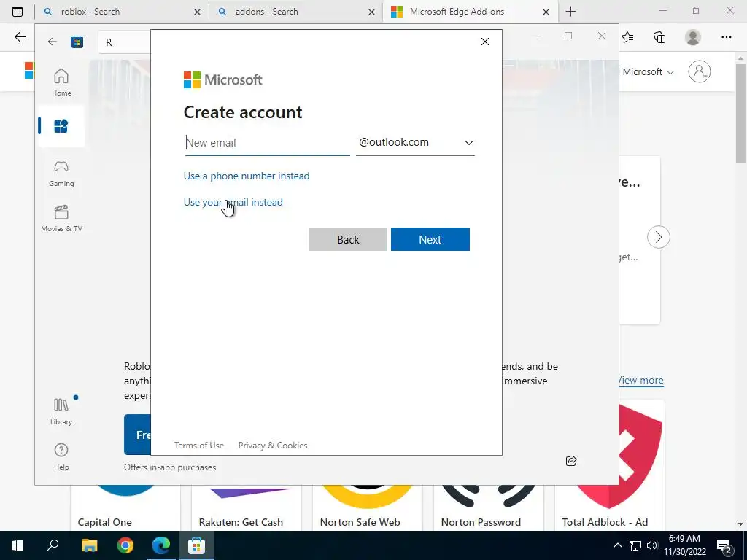The width and height of the screenshot is (747, 560).
Task: Launch Google Chrome from taskbar
Action: pos(125,545)
